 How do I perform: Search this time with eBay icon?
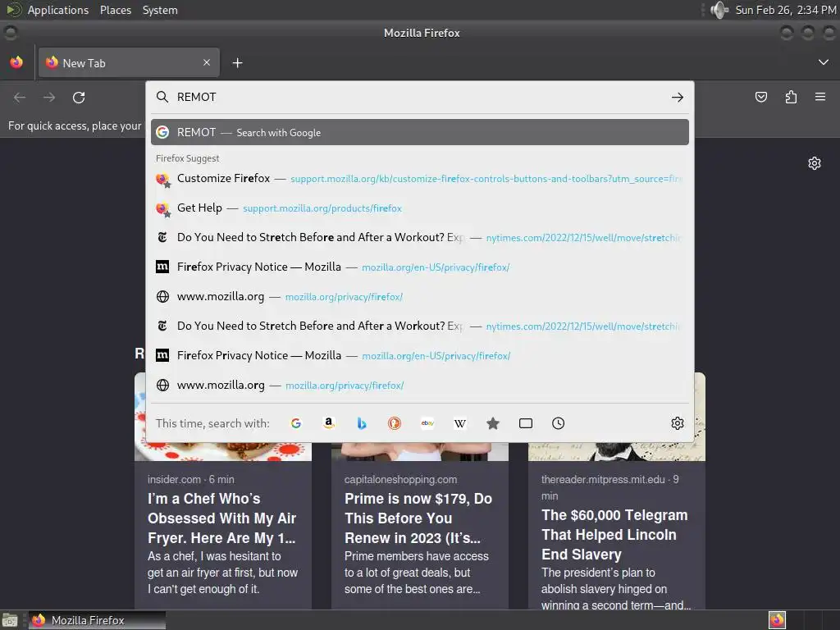point(427,423)
